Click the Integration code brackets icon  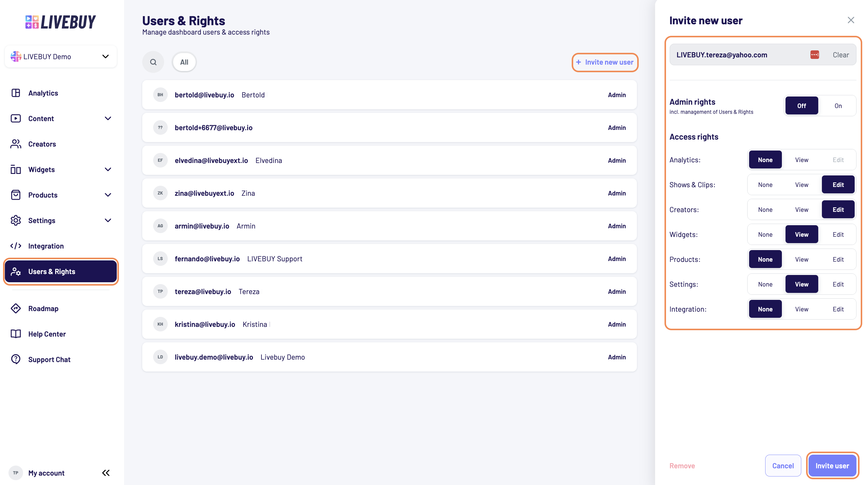click(x=16, y=246)
